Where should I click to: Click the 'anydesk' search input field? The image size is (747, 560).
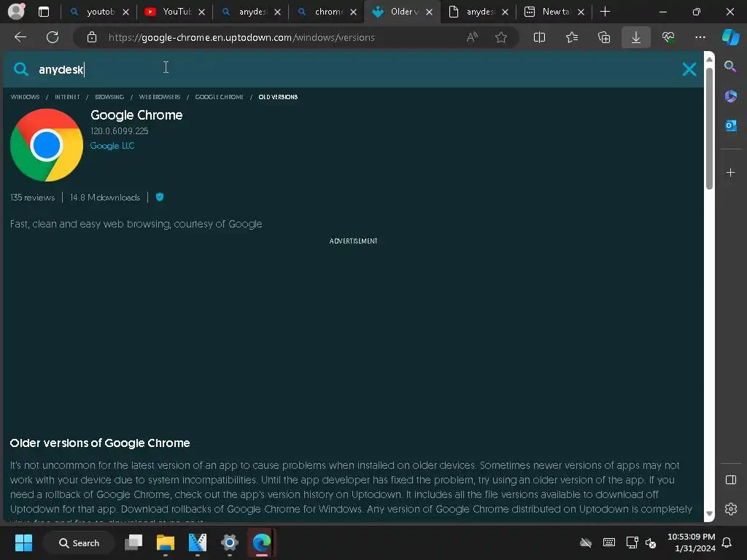(x=352, y=69)
